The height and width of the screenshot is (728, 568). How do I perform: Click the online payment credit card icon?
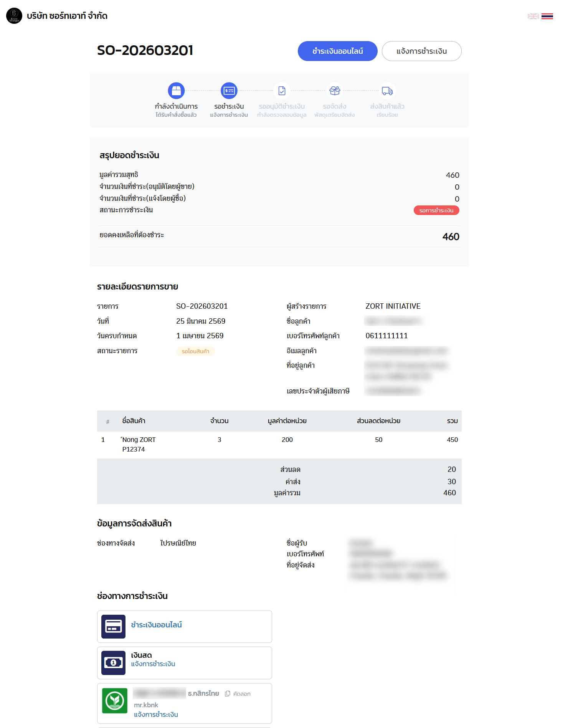pyautogui.click(x=113, y=626)
